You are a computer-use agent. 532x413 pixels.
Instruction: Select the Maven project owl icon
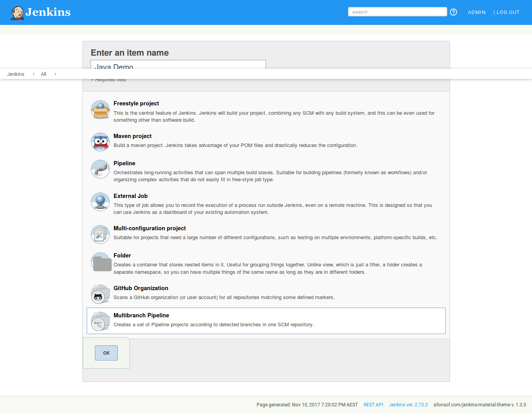pos(100,142)
